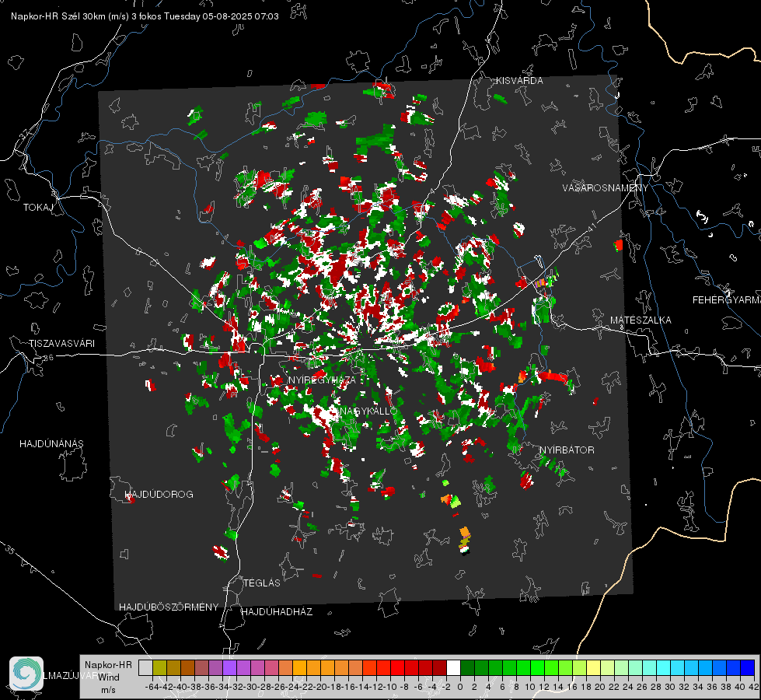Select the white zero-velocity legend swatch
Screen dimensions: 761x700
[x=453, y=667]
